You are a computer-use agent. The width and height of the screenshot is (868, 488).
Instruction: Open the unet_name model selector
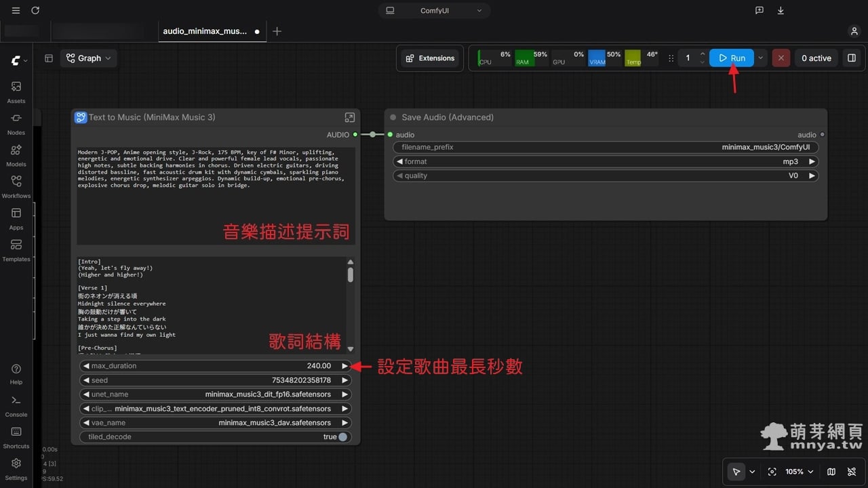[x=216, y=394]
